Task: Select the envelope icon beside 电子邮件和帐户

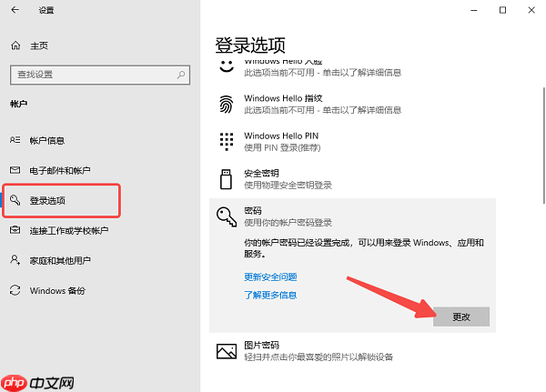Action: click(15, 170)
